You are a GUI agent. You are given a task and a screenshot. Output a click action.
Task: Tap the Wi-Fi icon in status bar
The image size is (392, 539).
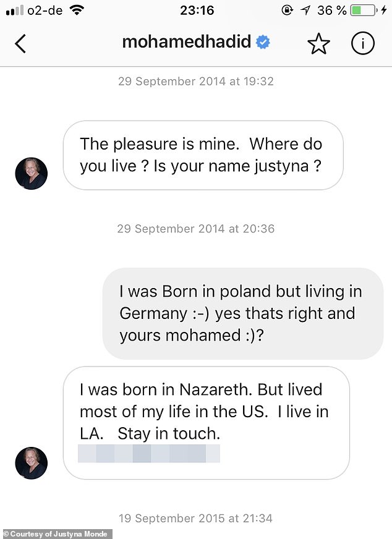pyautogui.click(x=77, y=11)
